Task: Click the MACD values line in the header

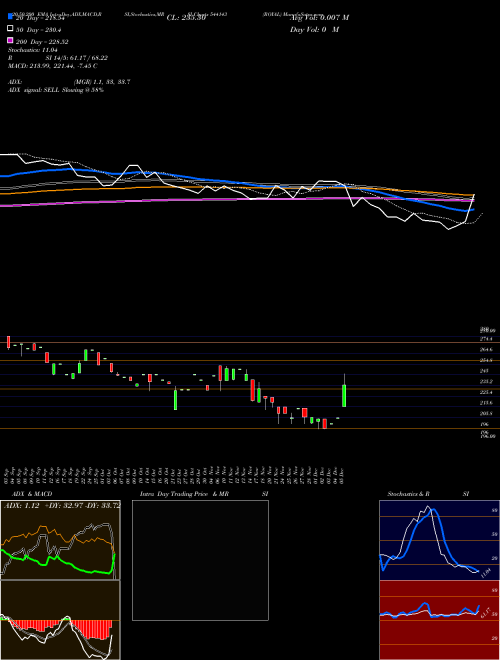Action: point(53,66)
